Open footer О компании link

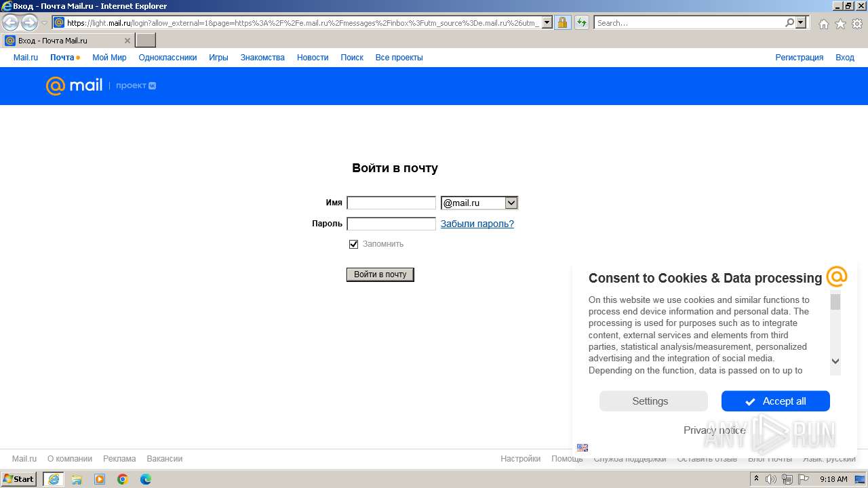point(70,459)
